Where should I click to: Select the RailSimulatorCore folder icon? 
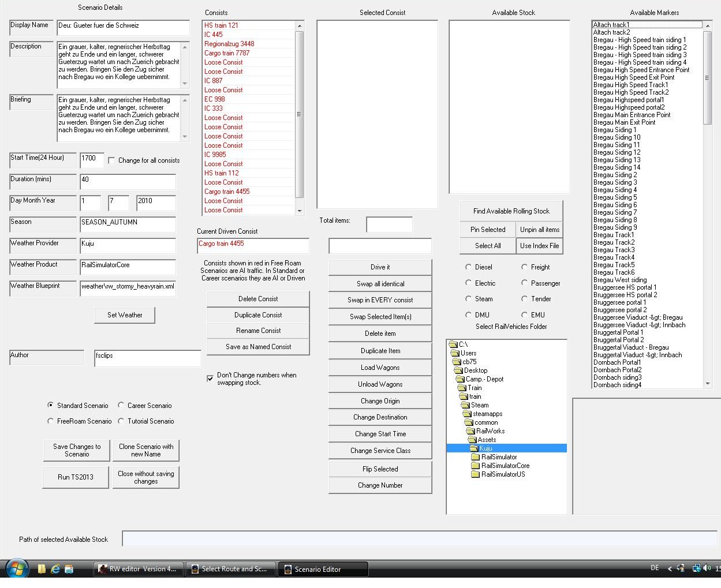click(476, 466)
